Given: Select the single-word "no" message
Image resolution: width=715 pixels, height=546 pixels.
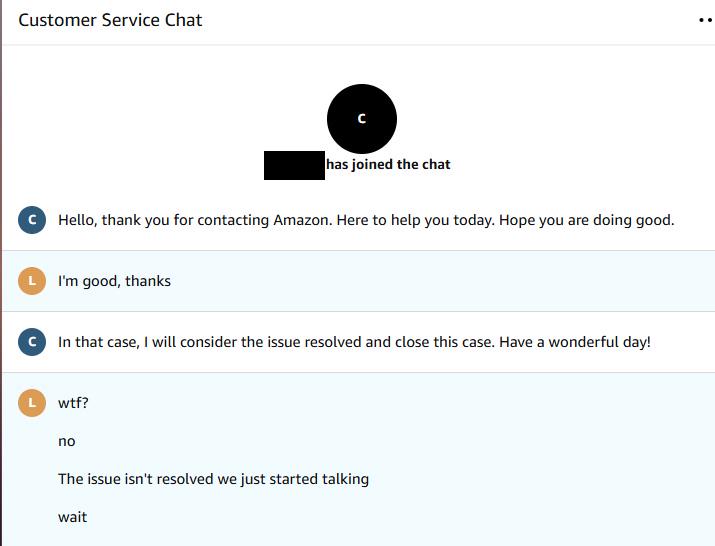Looking at the screenshot, I should pos(67,441).
